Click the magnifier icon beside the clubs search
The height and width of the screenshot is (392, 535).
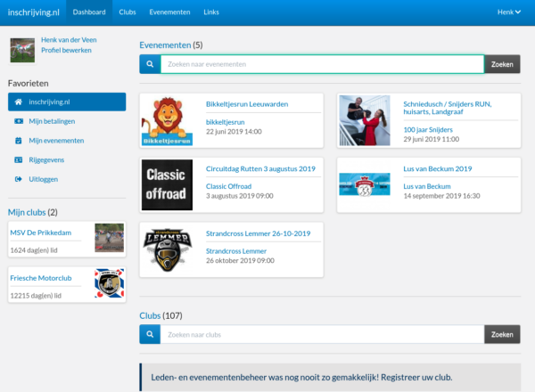tap(150, 334)
